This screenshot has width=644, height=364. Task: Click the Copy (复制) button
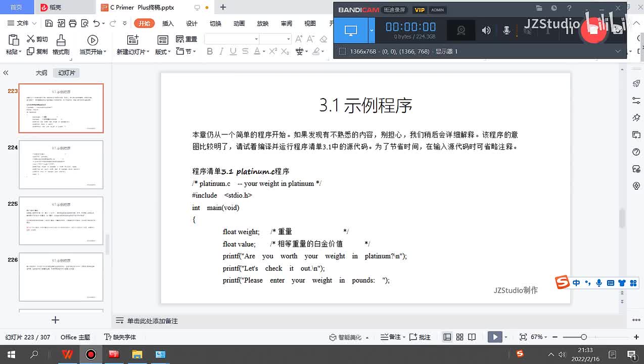37,52
